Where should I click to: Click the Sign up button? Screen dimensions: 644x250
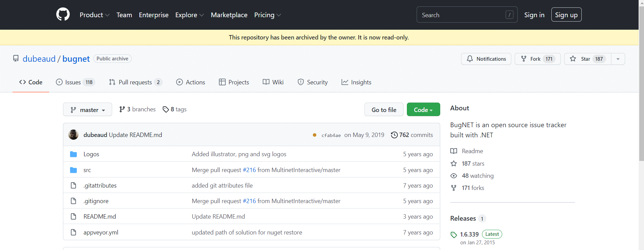point(566,15)
